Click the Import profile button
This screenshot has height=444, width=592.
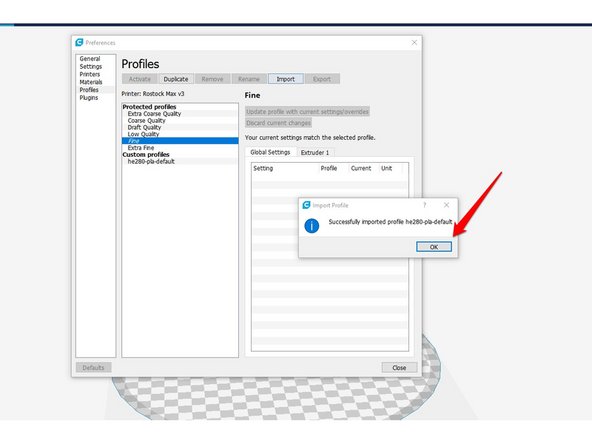coord(285,79)
